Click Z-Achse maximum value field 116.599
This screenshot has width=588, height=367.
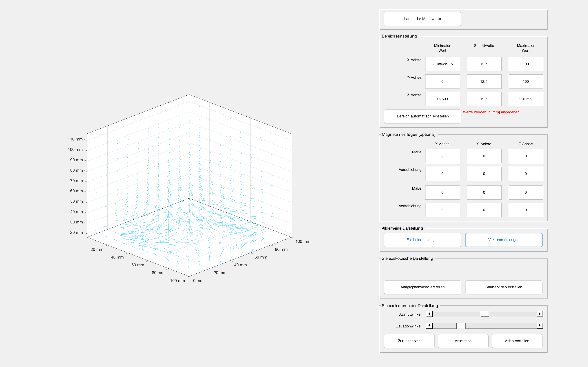[x=526, y=99]
